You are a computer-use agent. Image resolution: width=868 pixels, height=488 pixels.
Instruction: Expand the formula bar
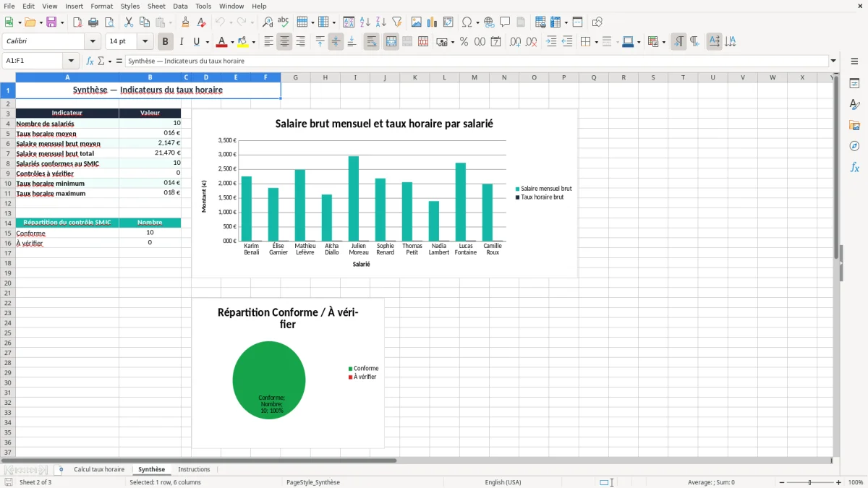[833, 61]
